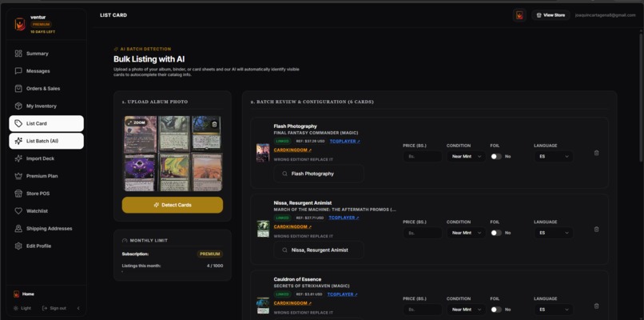Viewport: 644px width, 320px height.
Task: Click the Watchlist heart icon
Action: click(18, 211)
